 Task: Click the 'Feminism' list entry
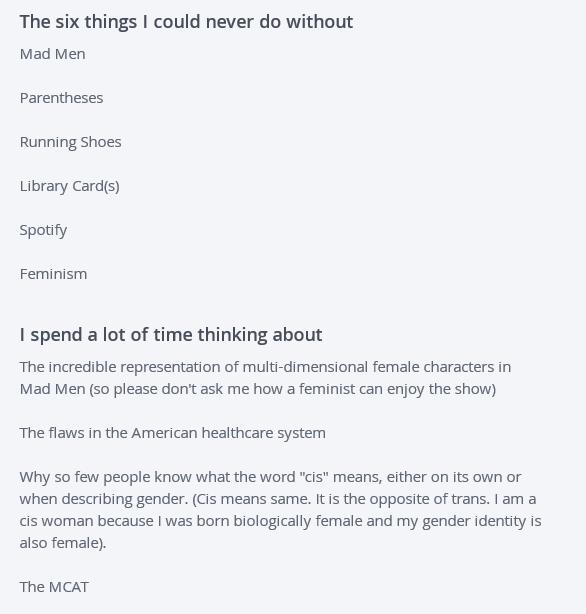(x=54, y=274)
